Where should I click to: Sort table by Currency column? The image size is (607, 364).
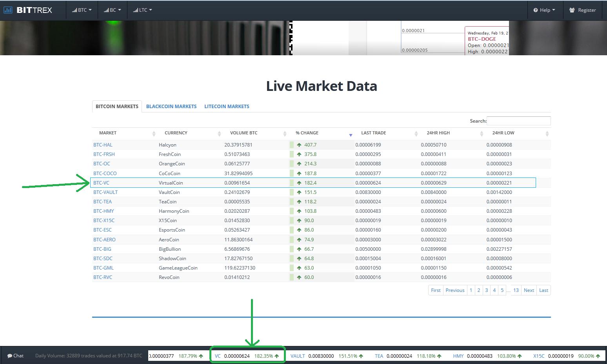(x=190, y=133)
